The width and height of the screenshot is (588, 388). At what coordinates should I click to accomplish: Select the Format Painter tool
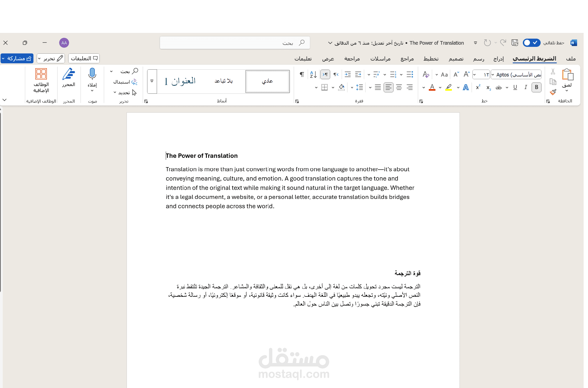[553, 92]
